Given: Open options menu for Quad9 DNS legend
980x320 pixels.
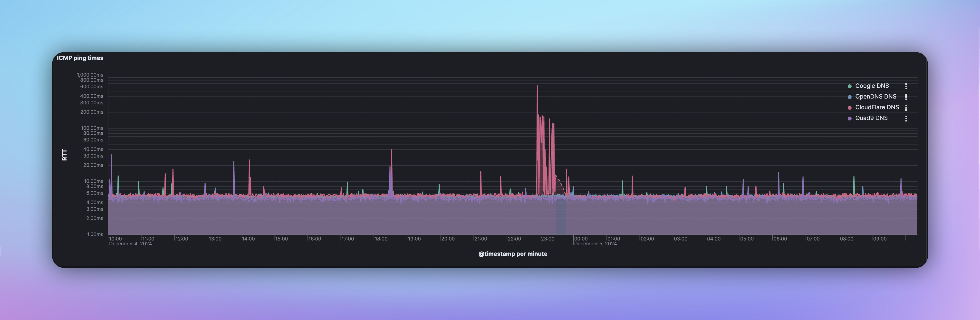Looking at the screenshot, I should [x=906, y=118].
